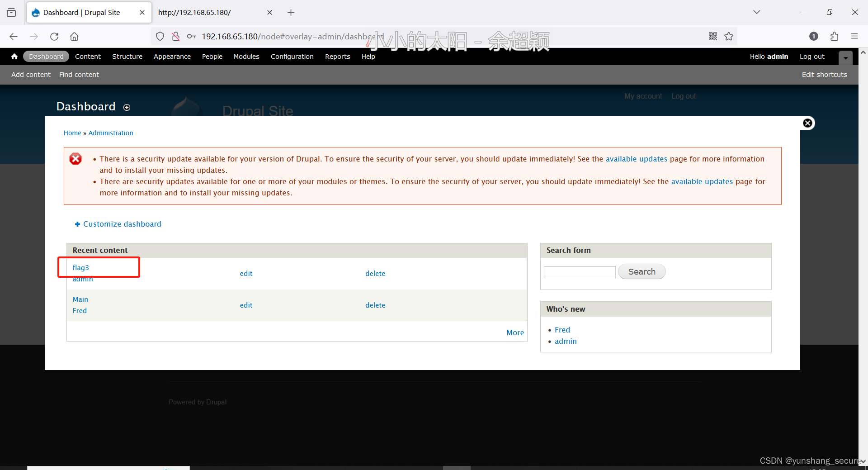Click the Find content shortcut

(79, 75)
